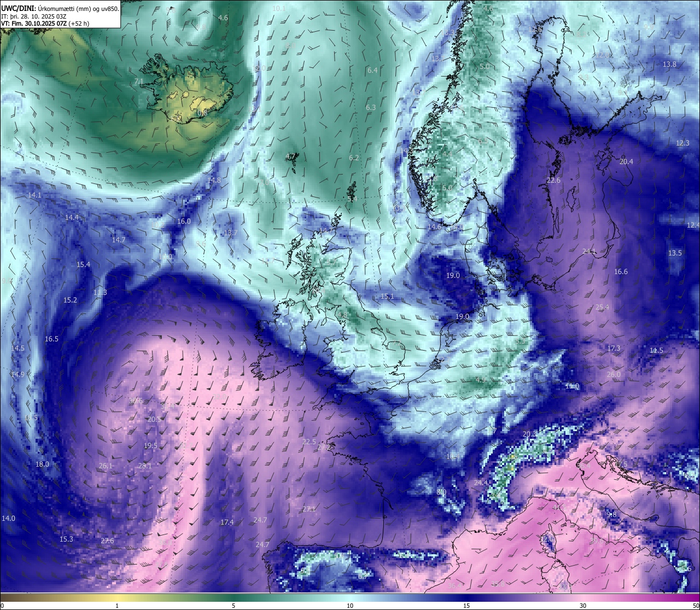
Task: Click the '10.1' value at the top edge
Action: point(279,8)
